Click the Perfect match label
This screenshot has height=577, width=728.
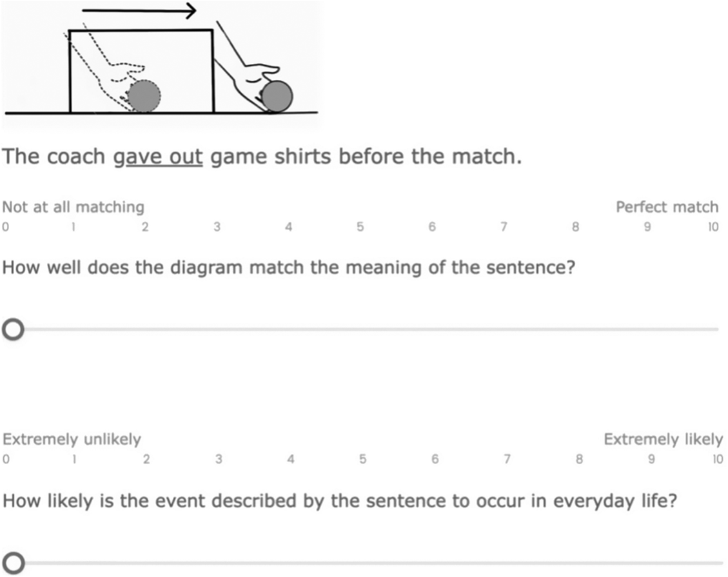(667, 206)
